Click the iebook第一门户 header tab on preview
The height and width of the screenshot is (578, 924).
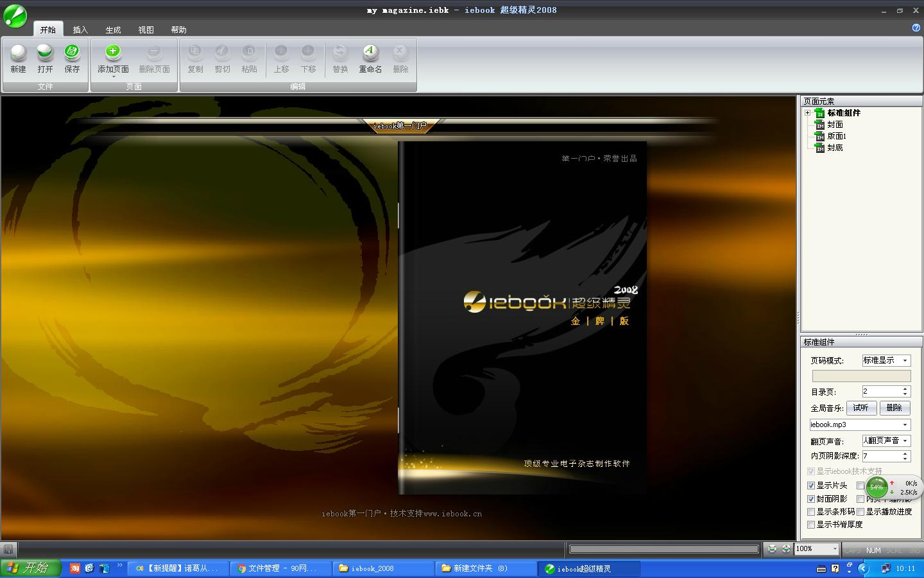pos(400,126)
